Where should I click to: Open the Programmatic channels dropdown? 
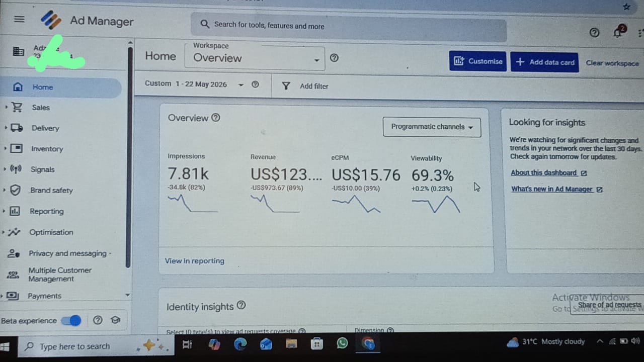pos(432,127)
